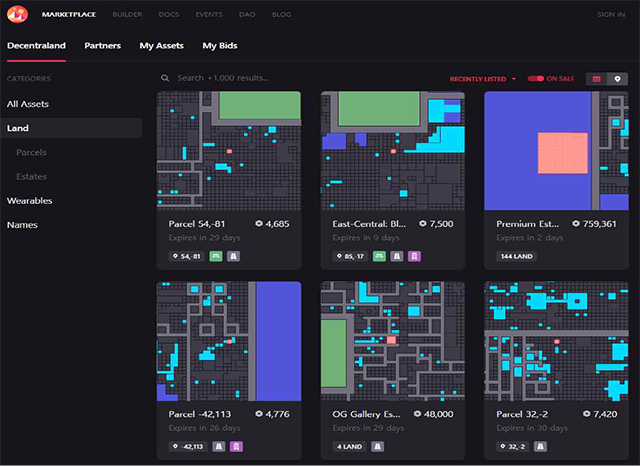
Task: Click title text 'Parcel 54,-81'
Action: (197, 224)
